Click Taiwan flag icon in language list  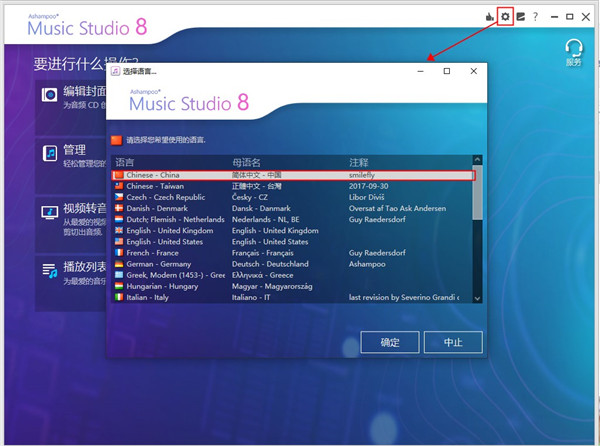119,186
